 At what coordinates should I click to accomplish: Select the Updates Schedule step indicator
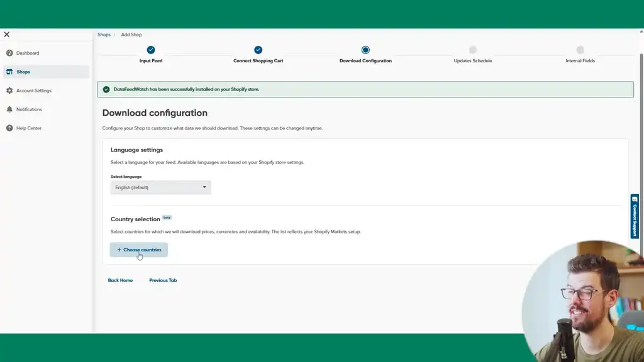[x=472, y=48]
